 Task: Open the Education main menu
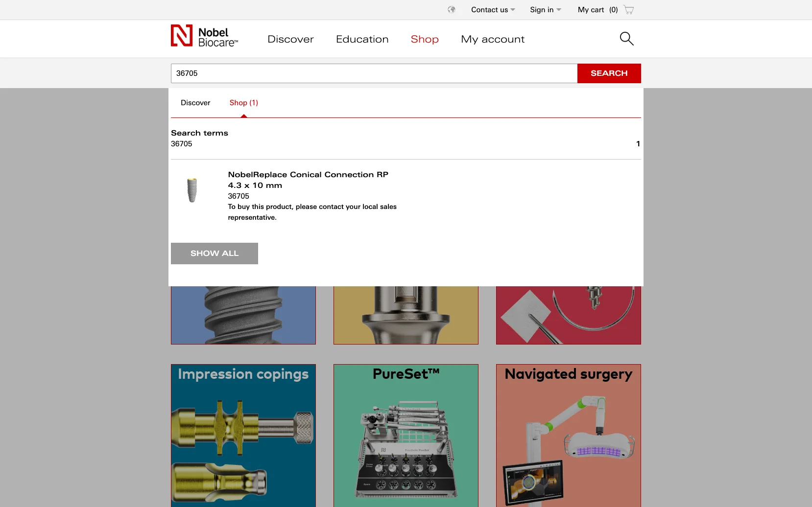point(362,39)
